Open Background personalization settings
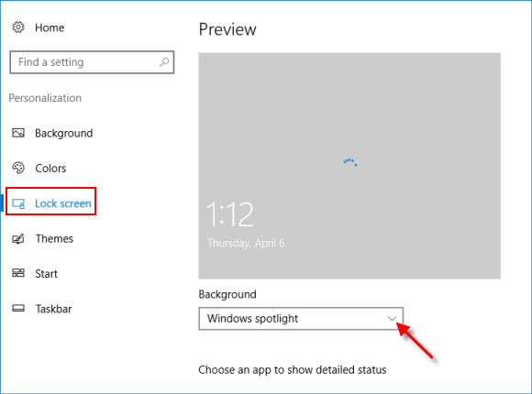The height and width of the screenshot is (394, 532). [x=64, y=133]
